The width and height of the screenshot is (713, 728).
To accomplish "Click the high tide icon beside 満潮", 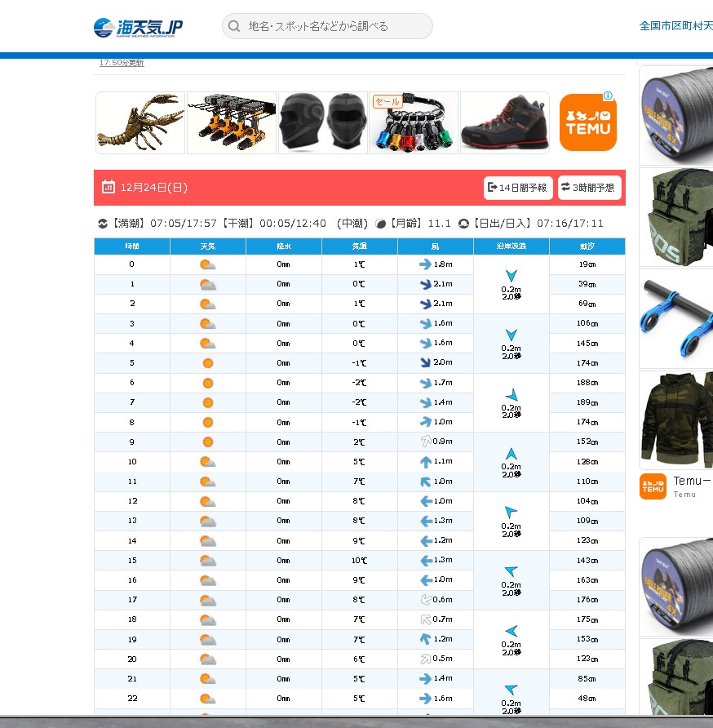I will (x=102, y=224).
